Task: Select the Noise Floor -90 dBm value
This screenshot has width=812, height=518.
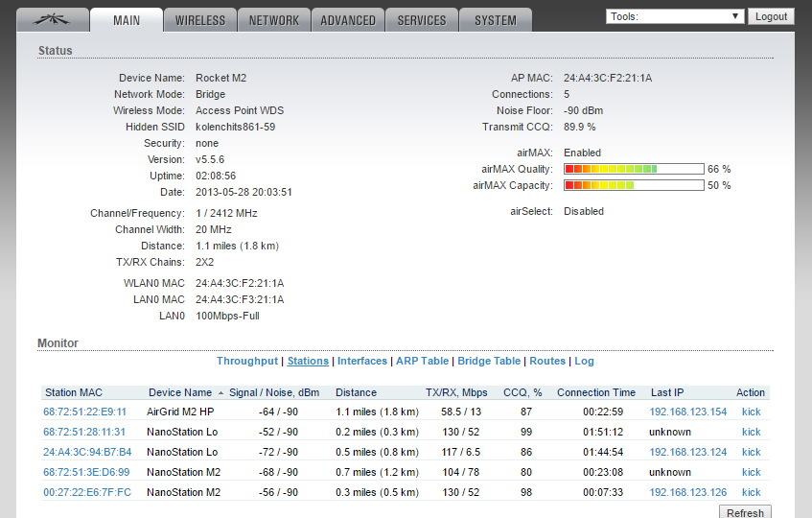Action: pyautogui.click(x=584, y=111)
